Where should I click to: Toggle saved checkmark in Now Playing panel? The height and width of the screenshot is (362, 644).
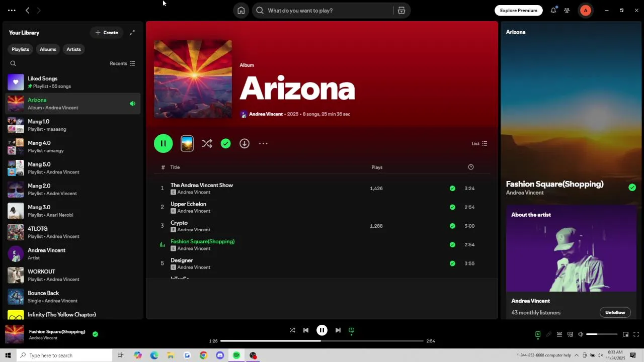point(632,188)
